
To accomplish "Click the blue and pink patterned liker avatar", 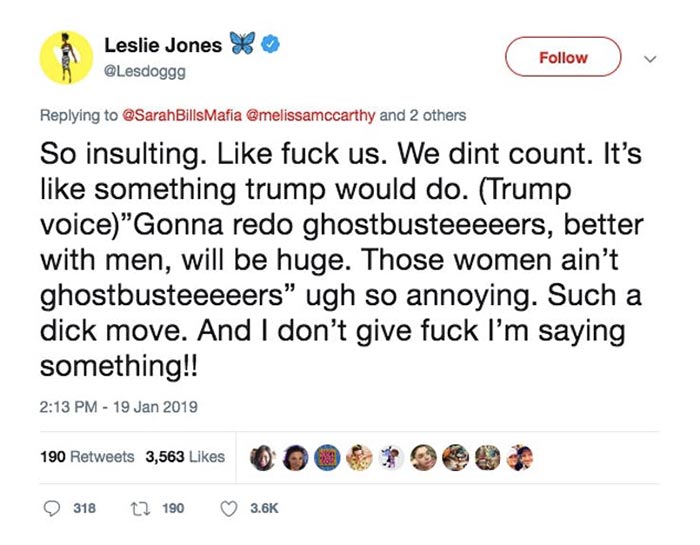I will click(x=326, y=456).
